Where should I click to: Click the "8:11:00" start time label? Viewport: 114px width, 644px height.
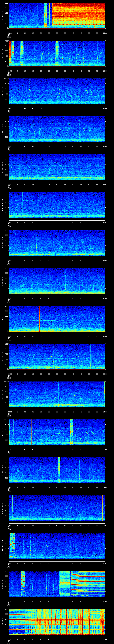point(9,71)
